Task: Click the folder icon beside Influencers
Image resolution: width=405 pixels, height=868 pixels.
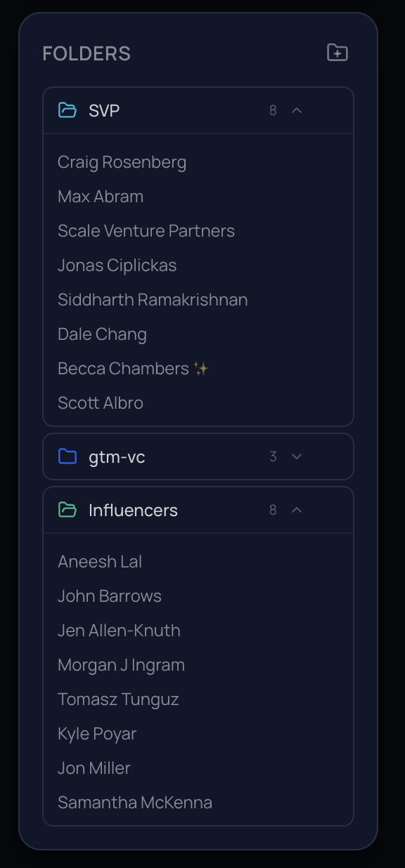Action: [67, 510]
